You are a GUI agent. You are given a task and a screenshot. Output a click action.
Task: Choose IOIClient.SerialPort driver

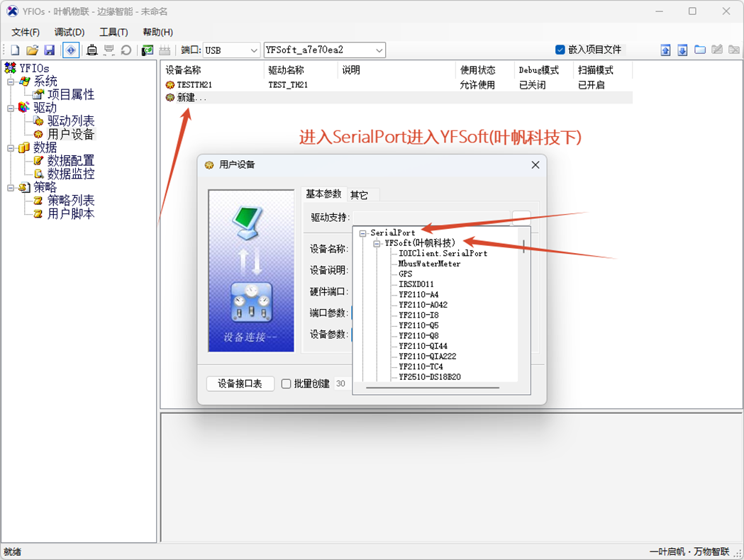tap(443, 254)
